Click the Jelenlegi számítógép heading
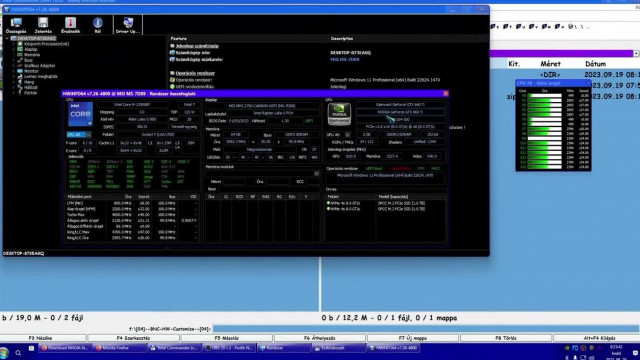 point(197,46)
